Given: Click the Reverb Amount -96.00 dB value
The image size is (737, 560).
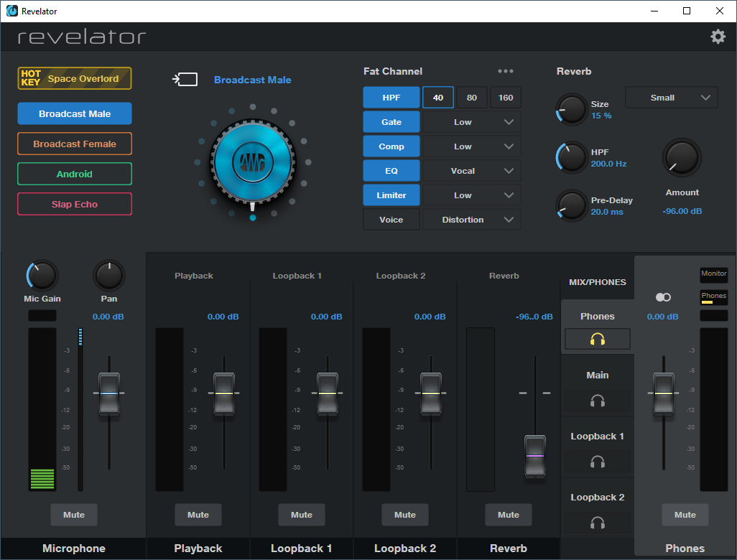Looking at the screenshot, I should 682,211.
